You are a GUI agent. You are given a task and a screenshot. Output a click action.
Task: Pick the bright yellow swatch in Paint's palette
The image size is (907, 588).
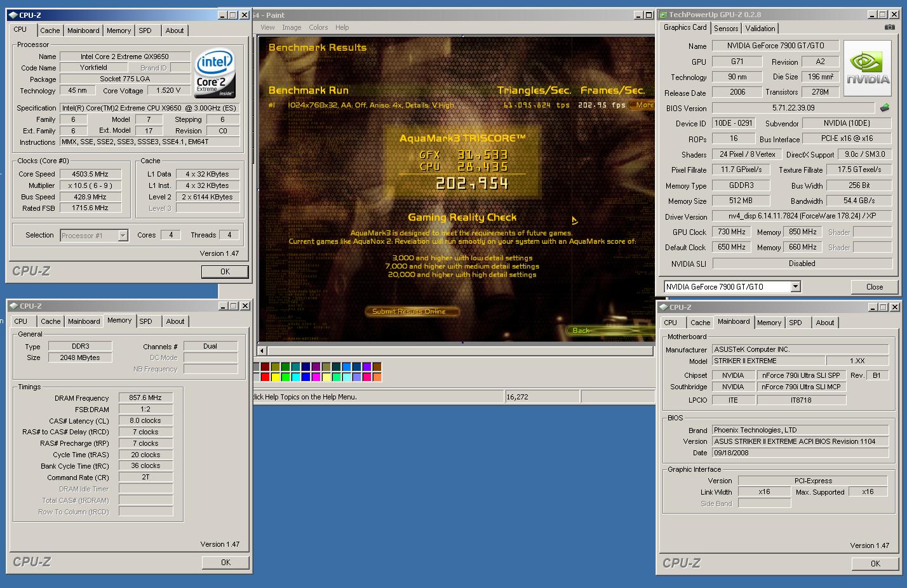click(x=275, y=377)
